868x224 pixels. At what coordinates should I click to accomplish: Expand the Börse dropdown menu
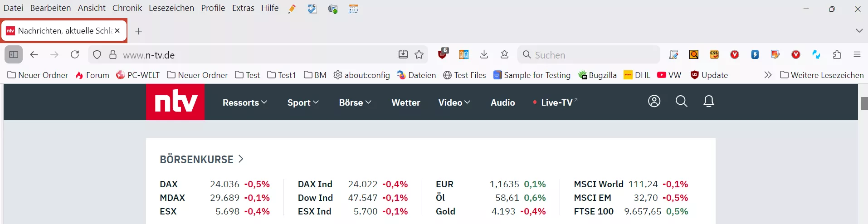[355, 102]
